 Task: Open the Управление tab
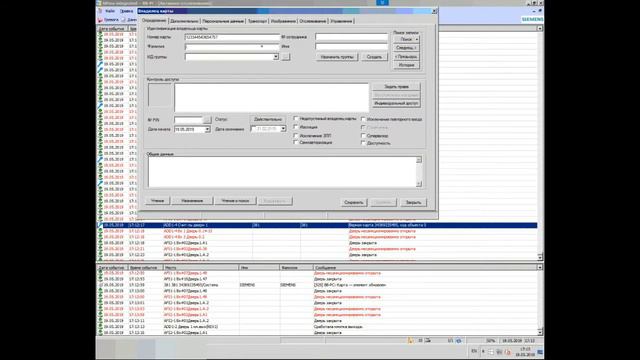[341, 21]
